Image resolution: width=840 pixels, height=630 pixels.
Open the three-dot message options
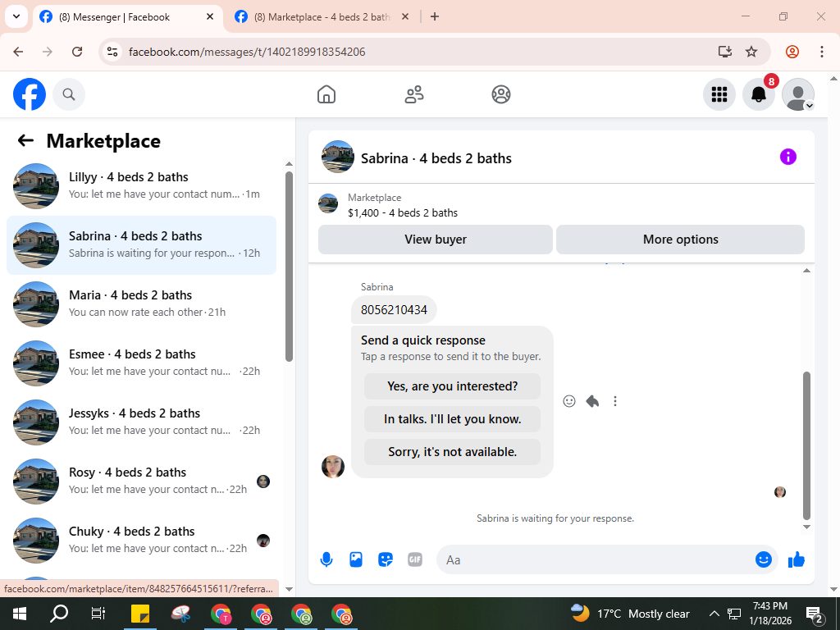[615, 401]
